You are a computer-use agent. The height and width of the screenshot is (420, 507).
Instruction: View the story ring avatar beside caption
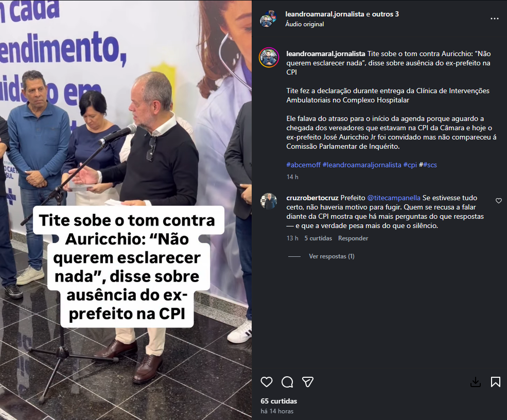(269, 58)
